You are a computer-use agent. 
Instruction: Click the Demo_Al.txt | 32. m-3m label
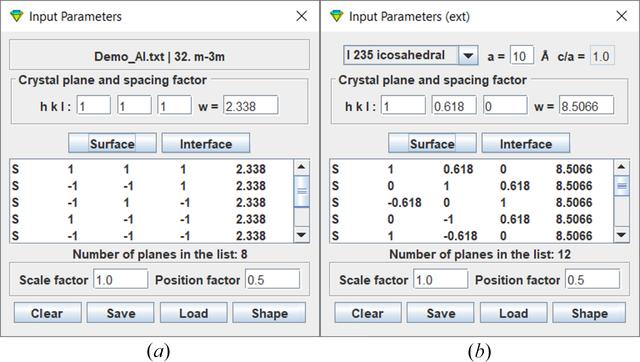click(160, 56)
